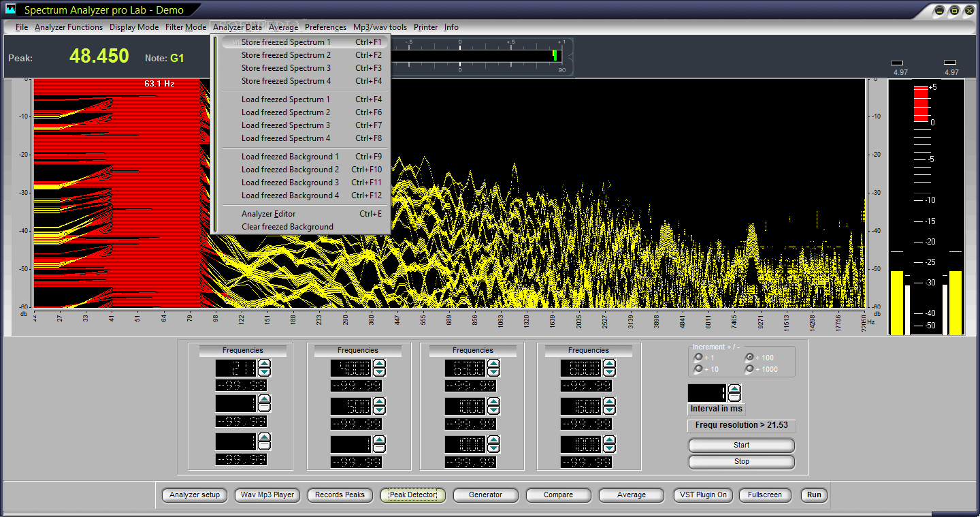Click the Interval in ms value field

(x=708, y=393)
